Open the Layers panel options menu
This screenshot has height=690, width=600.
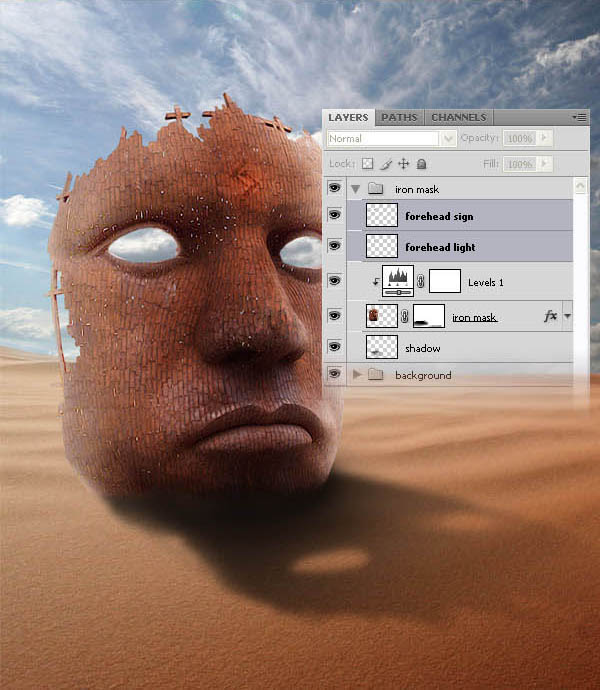(x=580, y=117)
